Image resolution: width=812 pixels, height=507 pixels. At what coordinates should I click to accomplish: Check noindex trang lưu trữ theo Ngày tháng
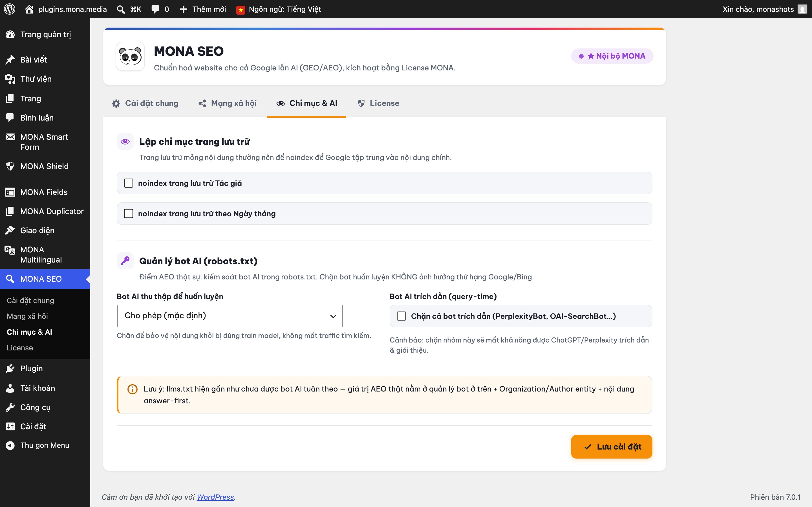[x=129, y=214]
